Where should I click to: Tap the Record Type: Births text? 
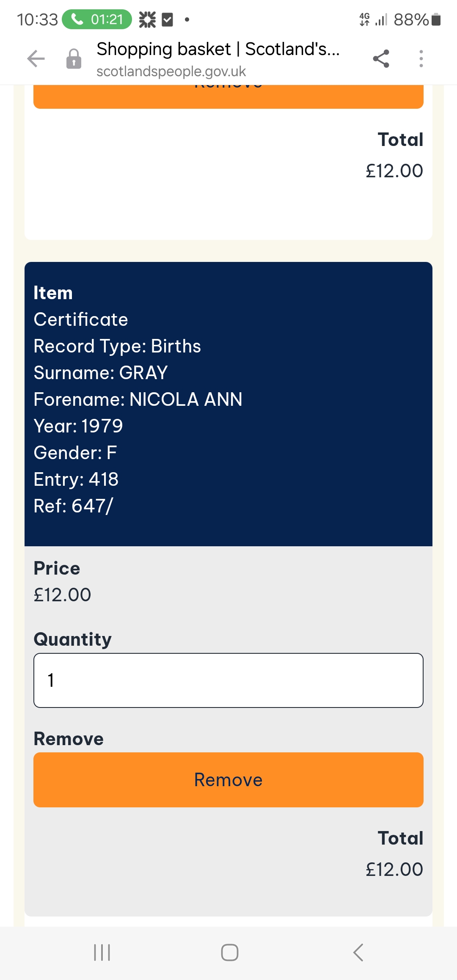tap(117, 346)
